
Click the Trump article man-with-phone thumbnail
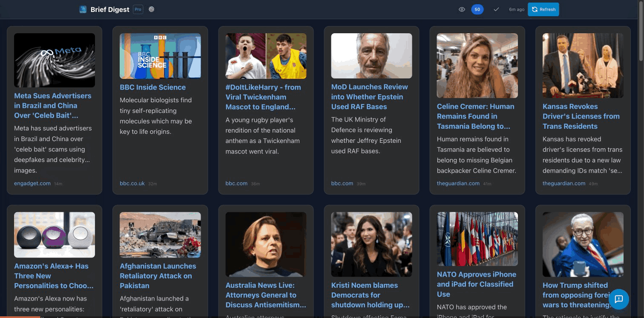pos(583,244)
